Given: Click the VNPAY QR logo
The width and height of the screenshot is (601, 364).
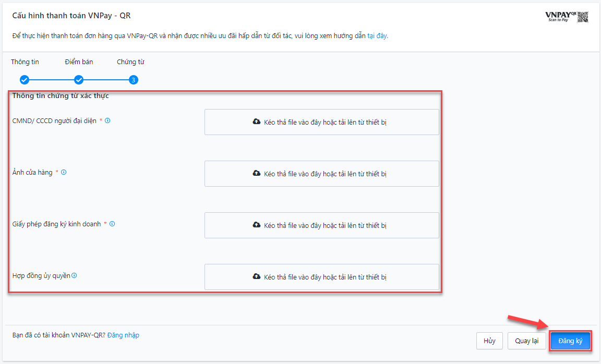Looking at the screenshot, I should coord(567,17).
